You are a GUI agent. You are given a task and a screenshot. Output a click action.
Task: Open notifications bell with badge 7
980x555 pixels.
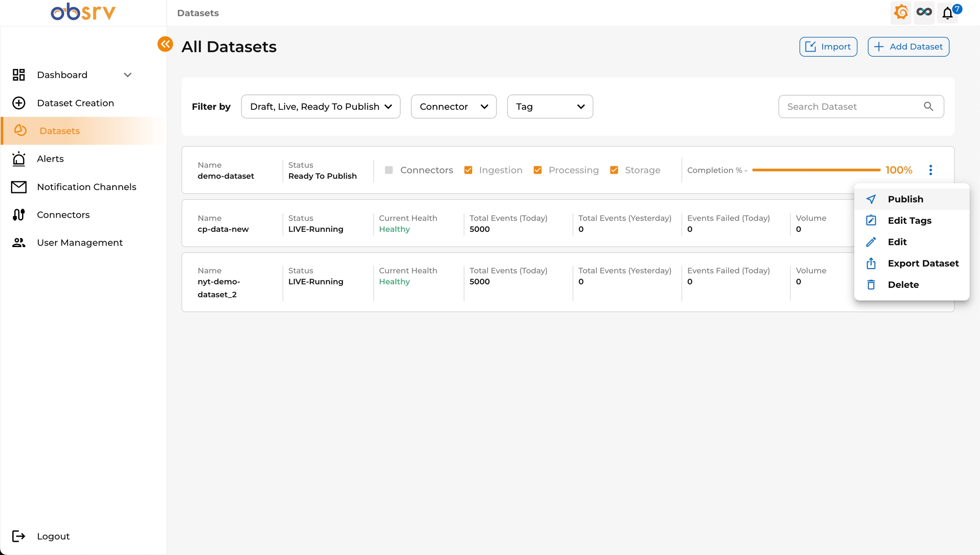tap(948, 13)
